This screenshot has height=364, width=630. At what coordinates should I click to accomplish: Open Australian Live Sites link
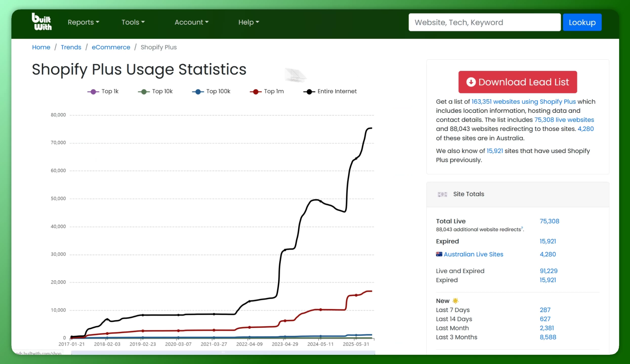[473, 254]
